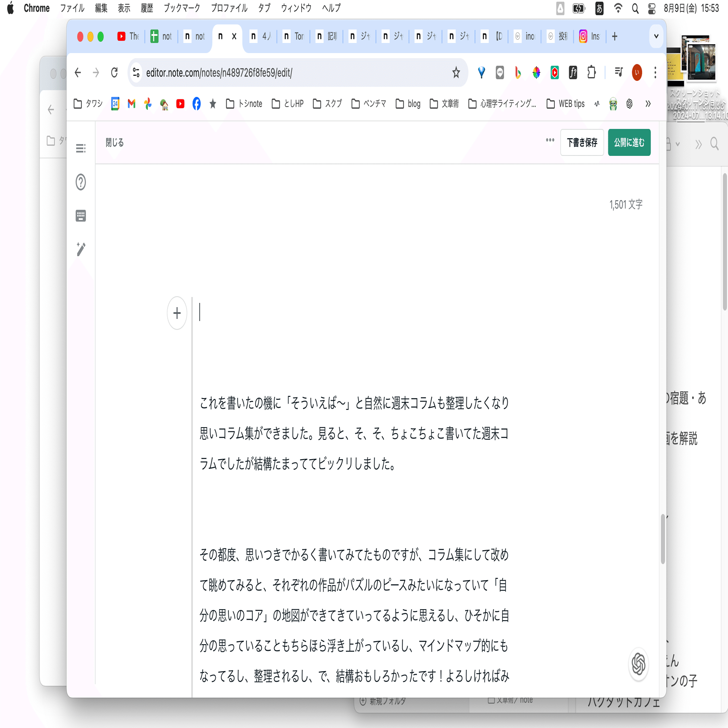The image size is (728, 728).
Task: Open the Gmail bookmark icon
Action: pyautogui.click(x=131, y=104)
